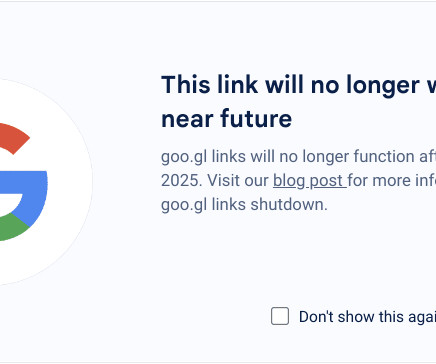Click the Don't show this again label
The image size is (436, 364).
(x=367, y=317)
